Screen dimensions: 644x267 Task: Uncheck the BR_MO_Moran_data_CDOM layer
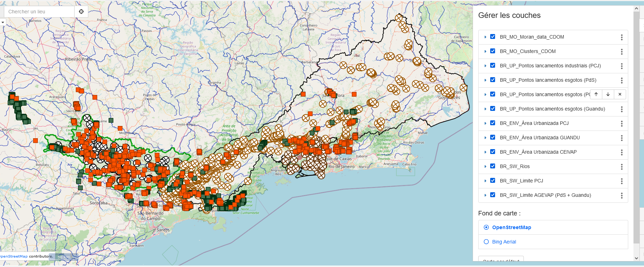pyautogui.click(x=493, y=37)
